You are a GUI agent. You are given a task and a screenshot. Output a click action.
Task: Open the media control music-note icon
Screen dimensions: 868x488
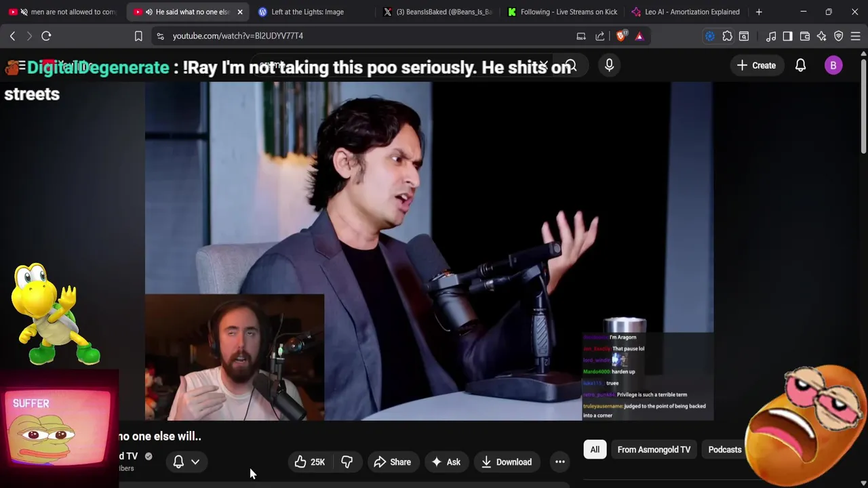[x=771, y=36]
